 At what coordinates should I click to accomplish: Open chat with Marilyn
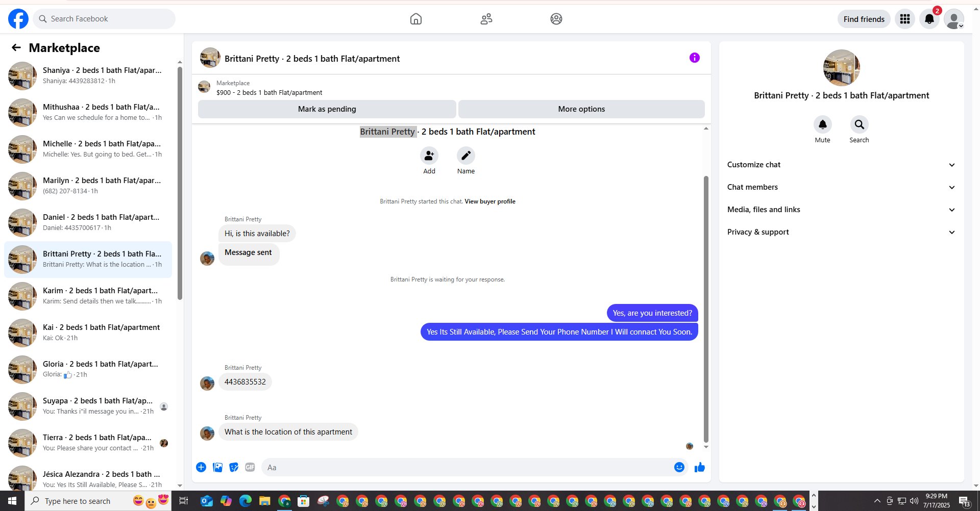(x=88, y=186)
